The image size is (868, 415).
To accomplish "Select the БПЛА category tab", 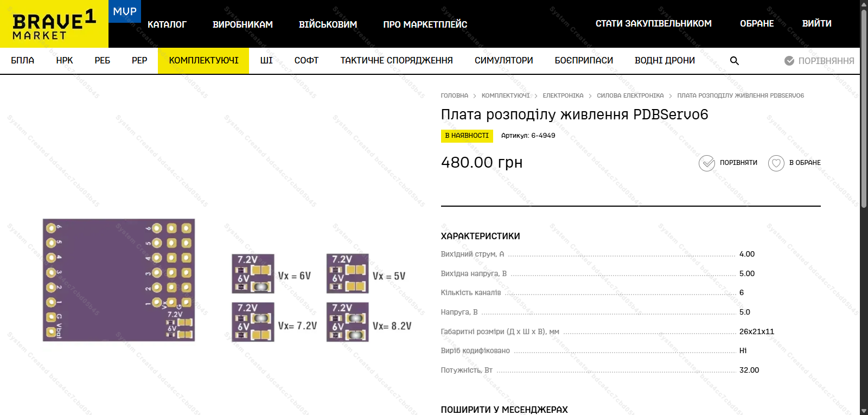I will click(23, 60).
